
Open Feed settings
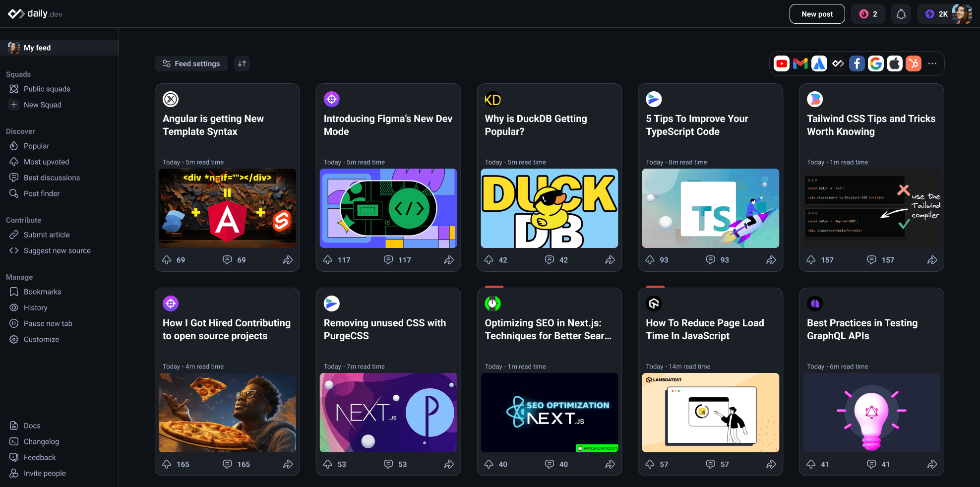coord(191,63)
